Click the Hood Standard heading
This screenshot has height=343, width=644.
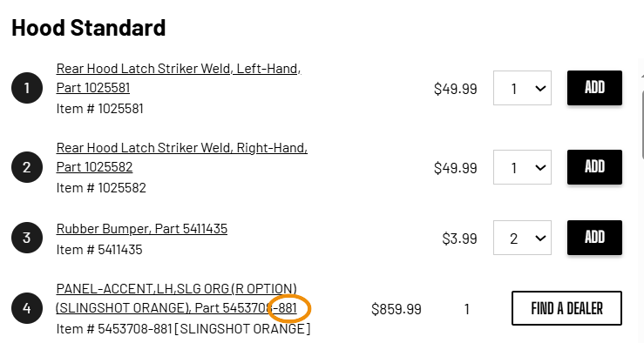tap(89, 28)
